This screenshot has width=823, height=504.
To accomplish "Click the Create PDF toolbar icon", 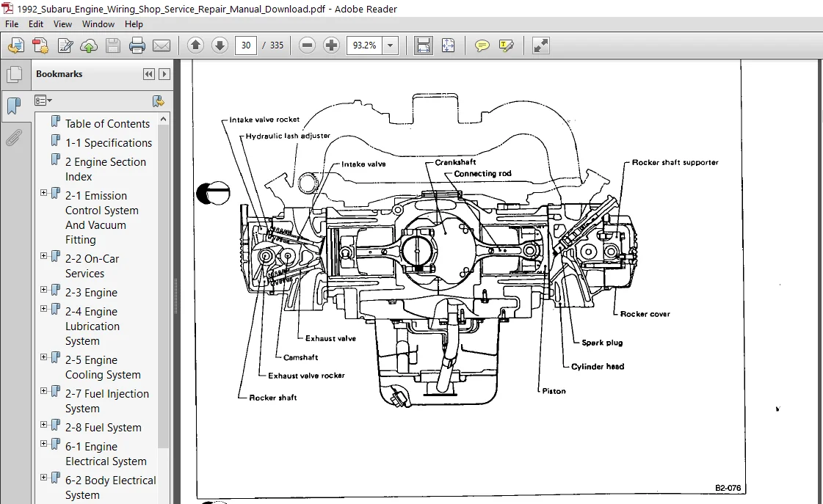I will tap(15, 45).
